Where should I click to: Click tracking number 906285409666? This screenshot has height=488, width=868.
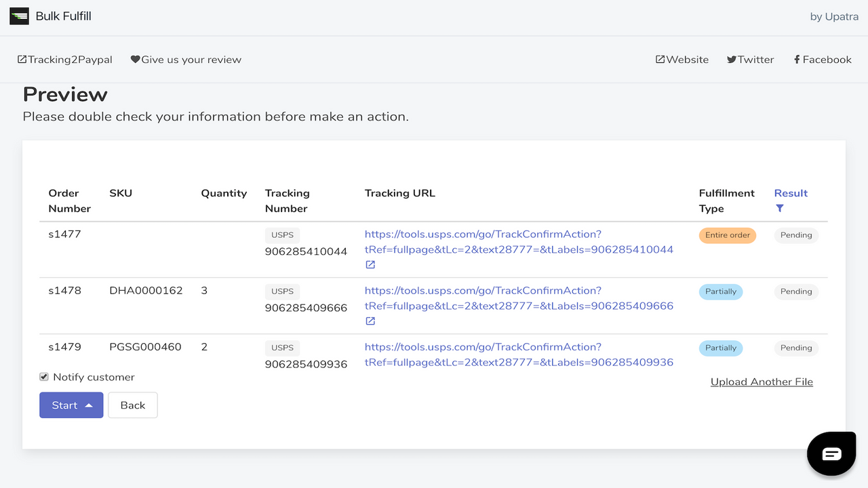(306, 308)
